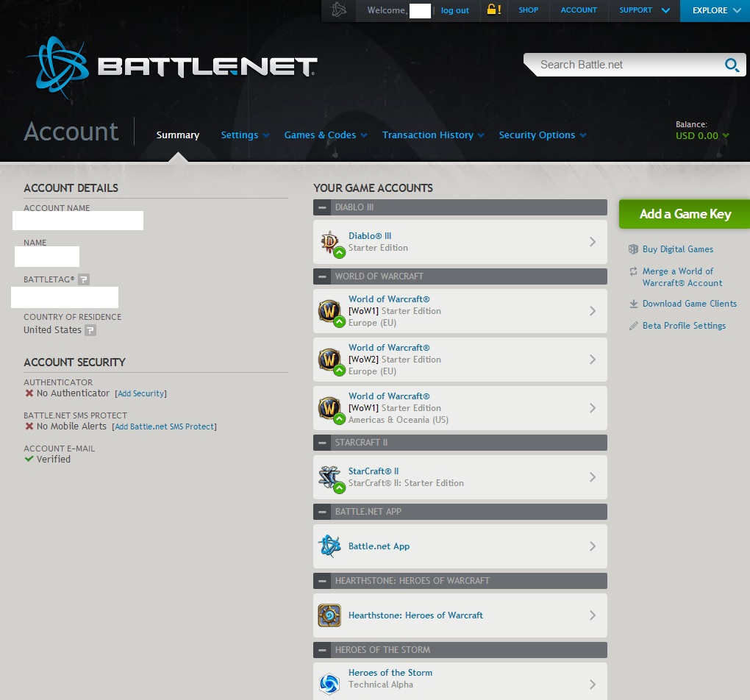Click the Add Security link

pyautogui.click(x=141, y=394)
